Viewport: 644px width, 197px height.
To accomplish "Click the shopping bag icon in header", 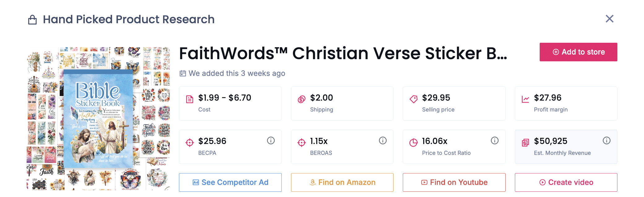I will tap(33, 20).
